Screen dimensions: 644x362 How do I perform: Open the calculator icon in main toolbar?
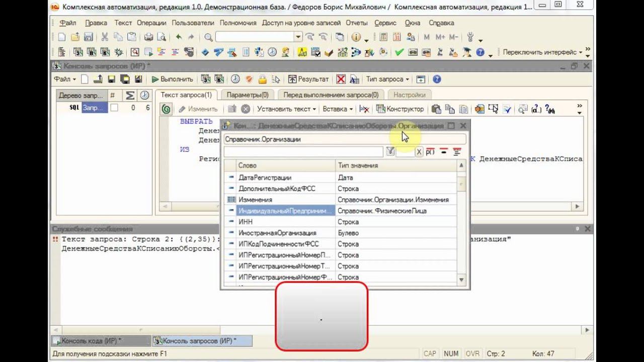pos(384,37)
